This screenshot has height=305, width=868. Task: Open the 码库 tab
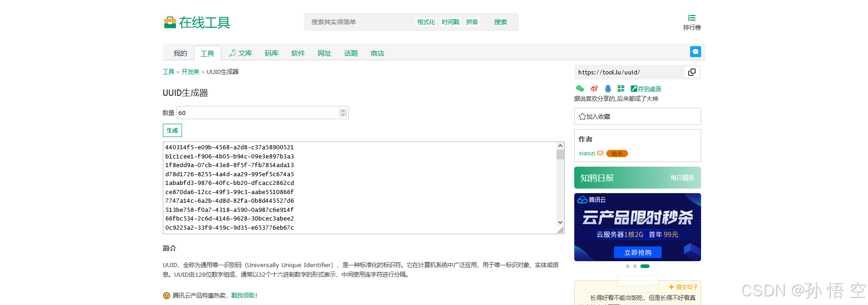click(x=271, y=53)
